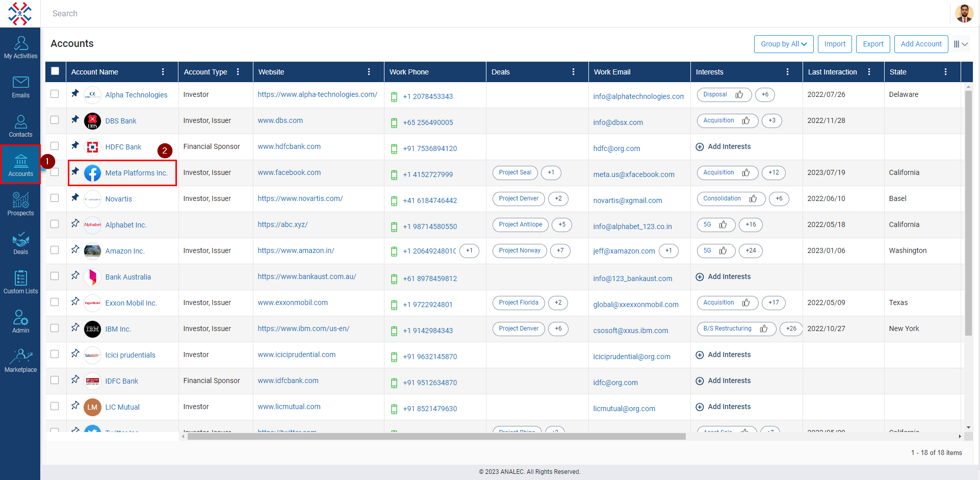
Task: Open State column options menu
Action: tap(946, 72)
